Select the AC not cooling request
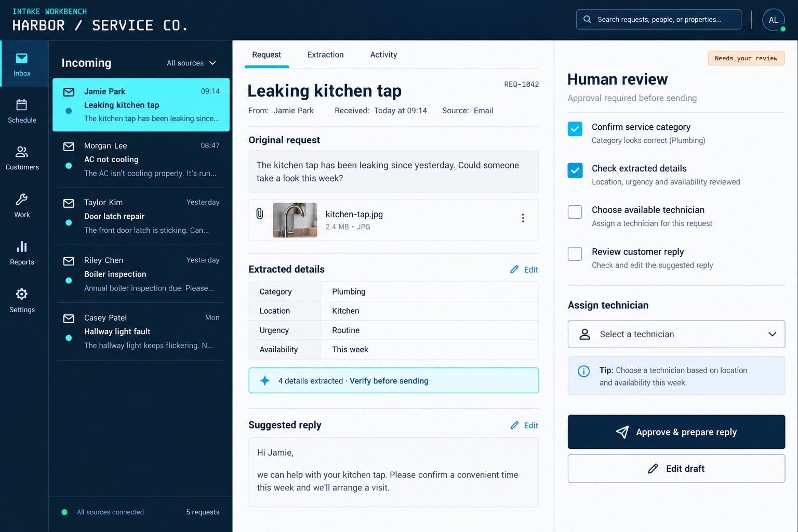This screenshot has height=532, width=798. [x=141, y=159]
